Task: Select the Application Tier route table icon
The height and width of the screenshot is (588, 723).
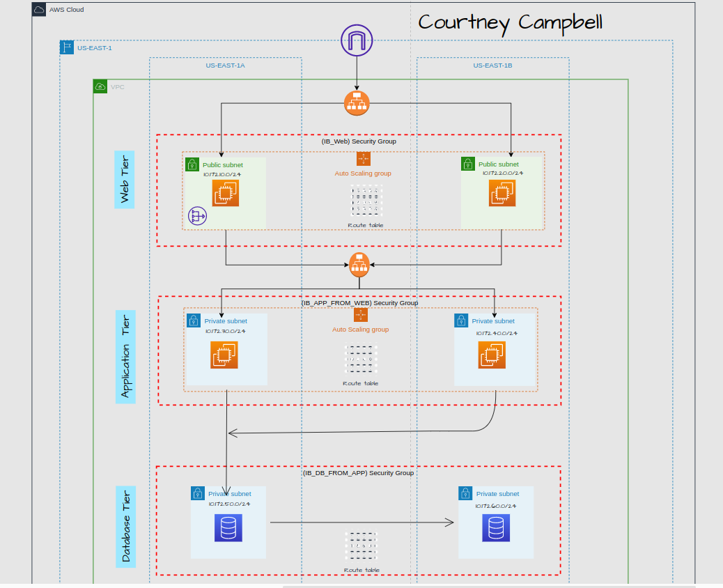Action: click(361, 359)
